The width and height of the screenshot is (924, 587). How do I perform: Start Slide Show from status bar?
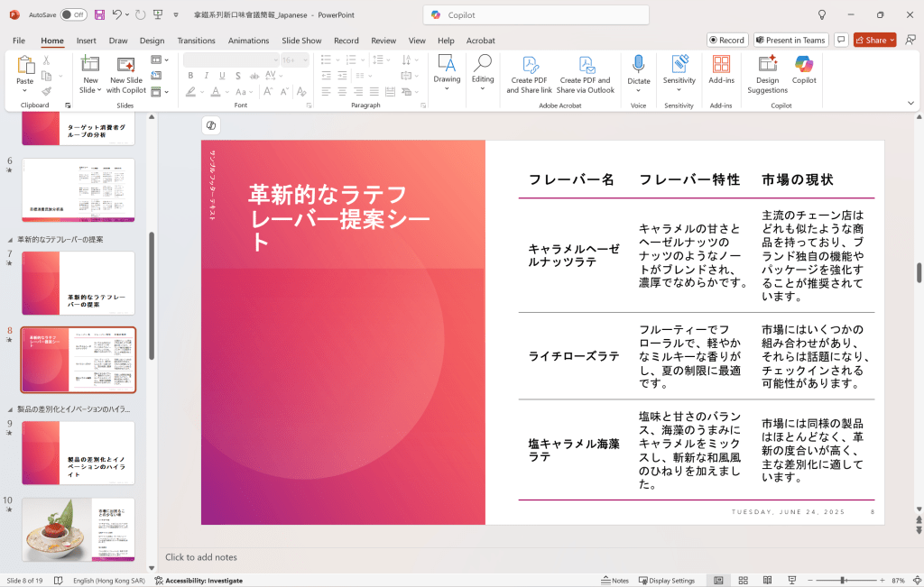click(x=792, y=581)
